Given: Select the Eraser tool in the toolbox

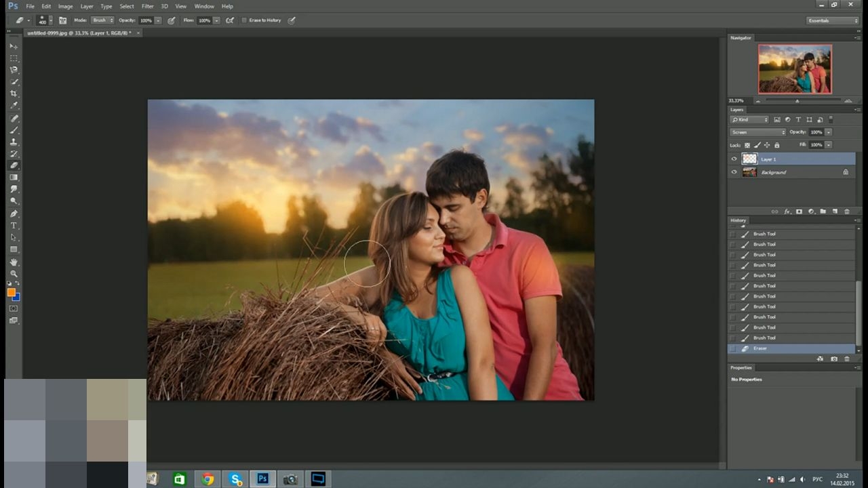Looking at the screenshot, I should tap(14, 165).
